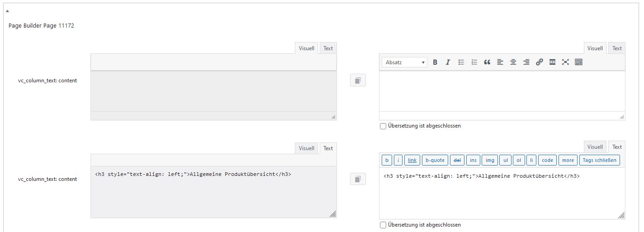Click the Bold icon in visual editor toolbar
644x232 pixels.
tap(435, 62)
